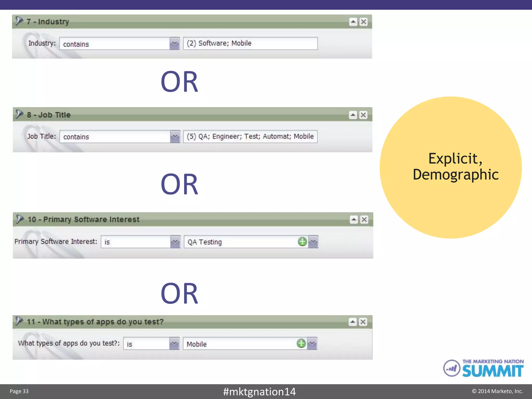
Task: Click the Marketing Nation Summit logo
Action: (x=483, y=368)
